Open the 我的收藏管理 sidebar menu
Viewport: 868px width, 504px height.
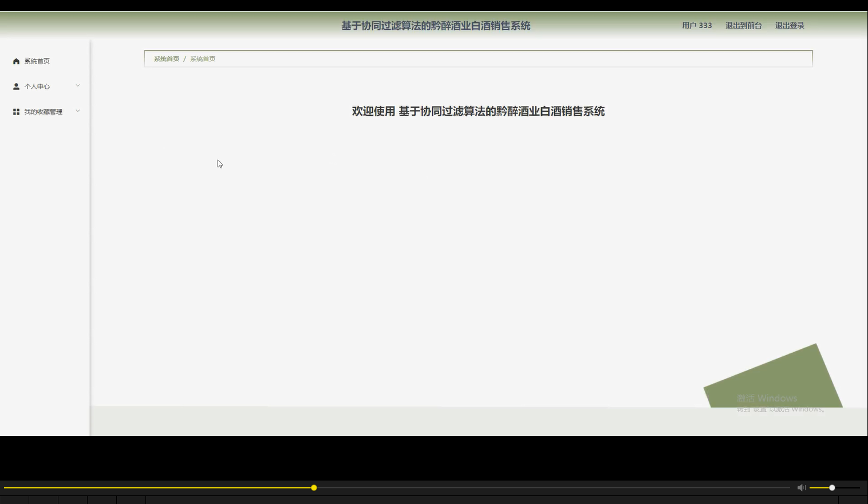click(45, 112)
